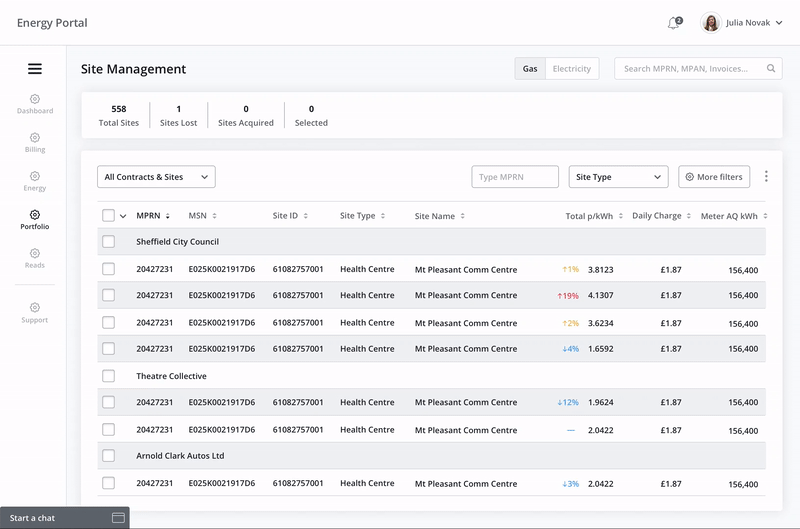Open Julia Novak's user menu
Viewport: 800px width, 529px height.
[741, 23]
